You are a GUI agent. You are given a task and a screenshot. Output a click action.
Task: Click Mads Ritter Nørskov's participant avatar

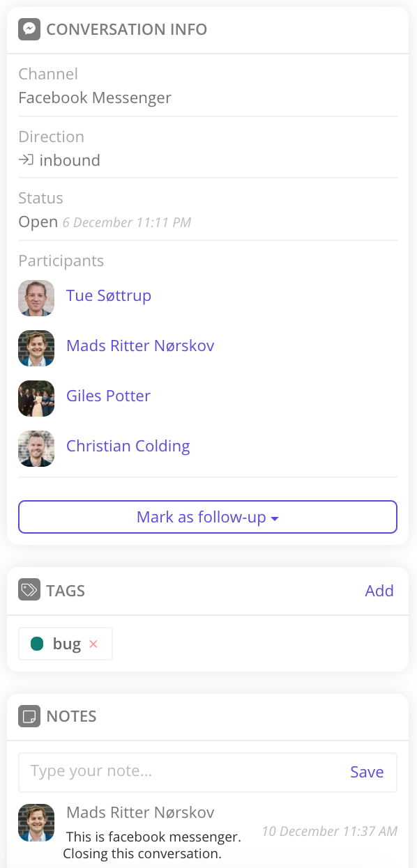pos(36,348)
